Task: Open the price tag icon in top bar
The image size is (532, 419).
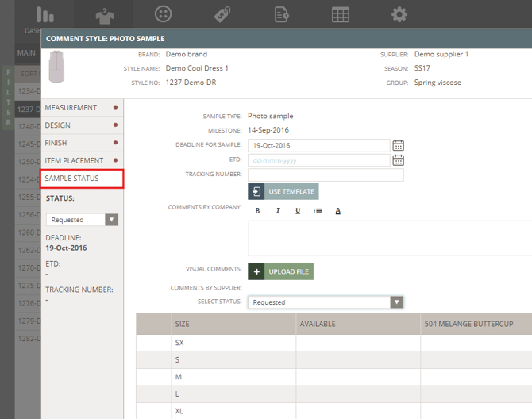Action: coord(222,15)
